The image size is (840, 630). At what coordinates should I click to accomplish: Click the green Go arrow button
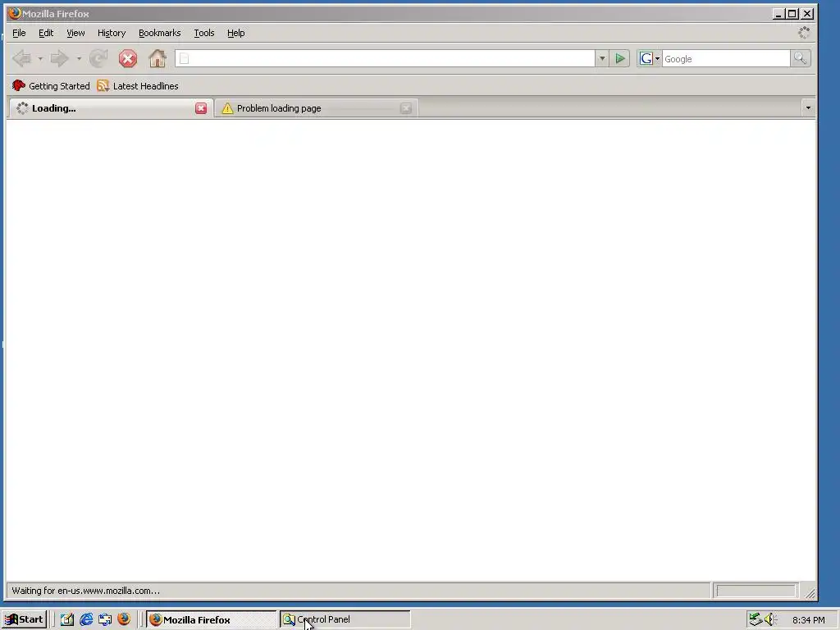pyautogui.click(x=620, y=58)
